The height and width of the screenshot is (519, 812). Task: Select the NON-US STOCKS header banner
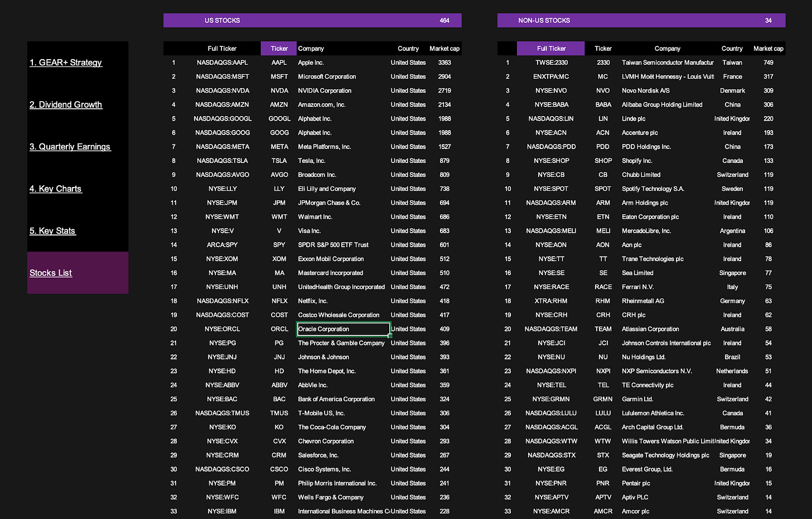(x=641, y=21)
